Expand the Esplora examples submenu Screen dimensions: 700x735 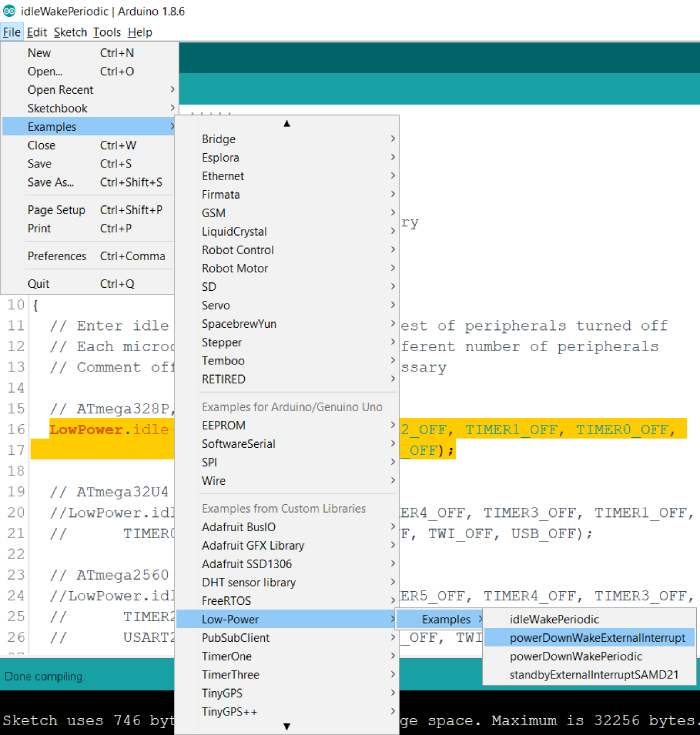coord(287,158)
